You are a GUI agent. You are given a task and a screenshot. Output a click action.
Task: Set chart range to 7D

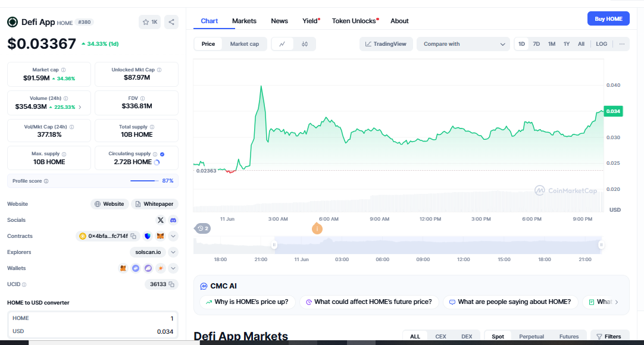click(536, 44)
